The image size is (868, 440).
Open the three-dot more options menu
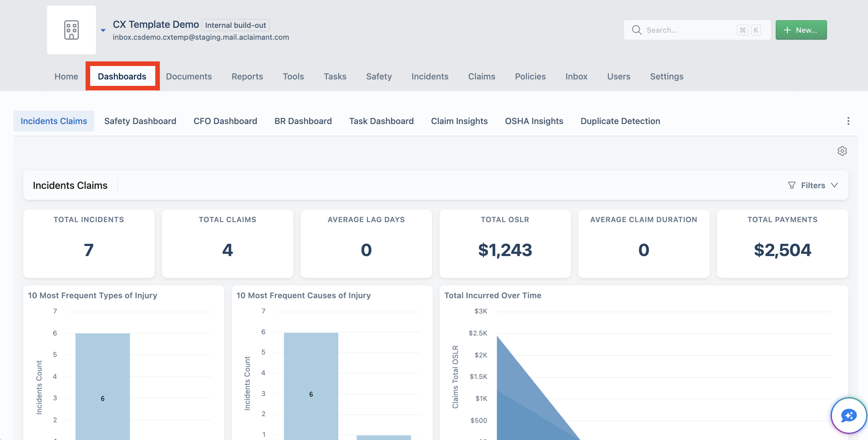848,121
